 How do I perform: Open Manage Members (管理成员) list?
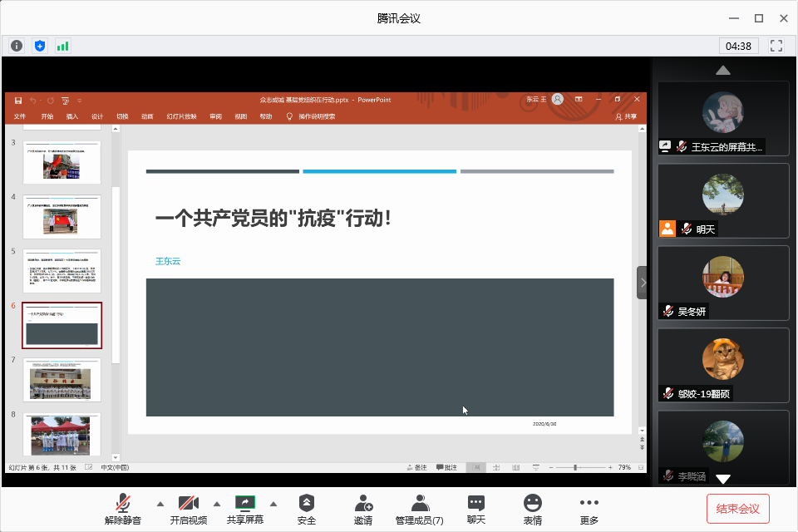(419, 509)
